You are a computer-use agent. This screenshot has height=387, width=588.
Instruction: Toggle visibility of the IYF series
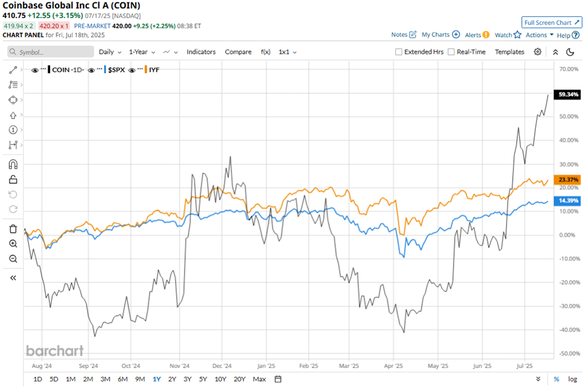[131, 70]
